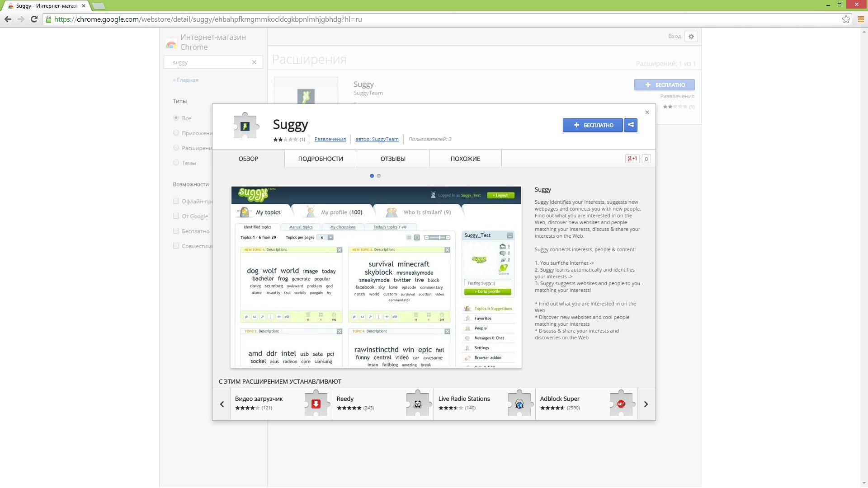Open Web Store settings gear
Image resolution: width=868 pixels, height=488 pixels.
691,36
